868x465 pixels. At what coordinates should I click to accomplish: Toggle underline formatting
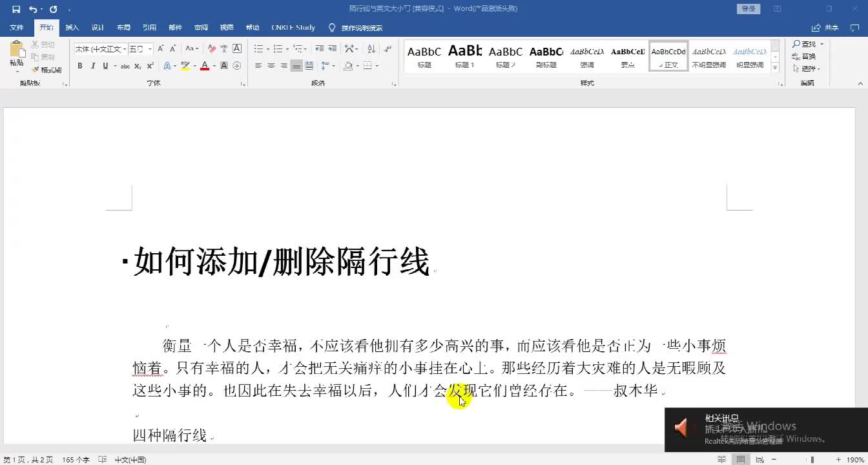105,66
